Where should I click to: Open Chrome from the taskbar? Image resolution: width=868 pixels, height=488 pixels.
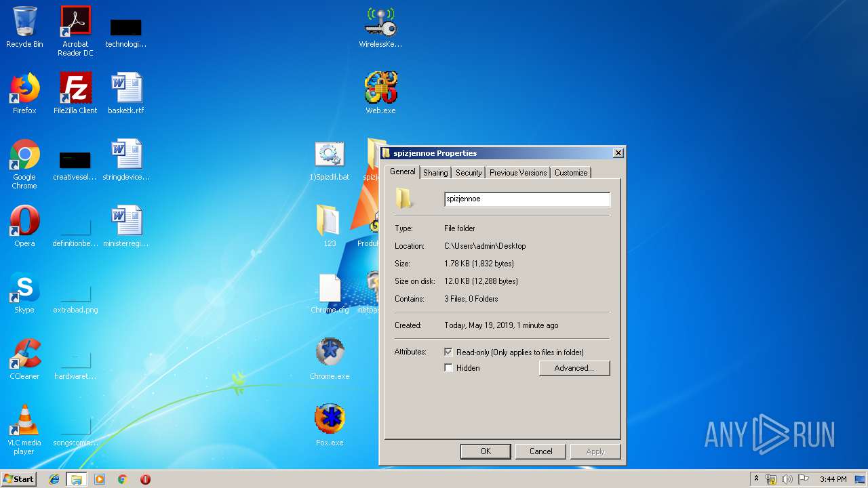[123, 479]
